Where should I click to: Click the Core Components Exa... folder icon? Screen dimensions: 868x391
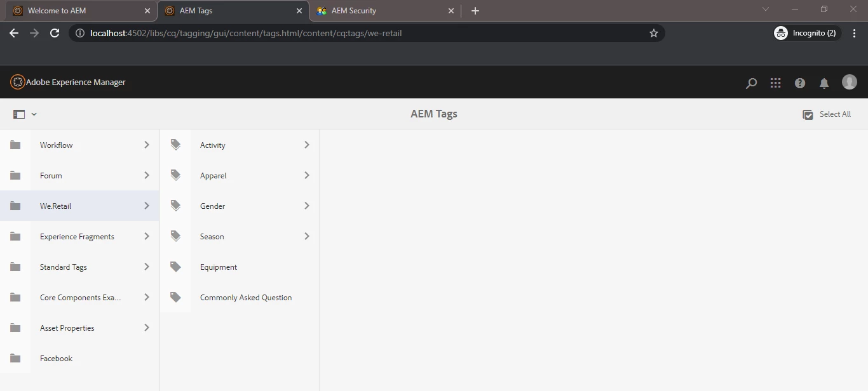pos(15,297)
